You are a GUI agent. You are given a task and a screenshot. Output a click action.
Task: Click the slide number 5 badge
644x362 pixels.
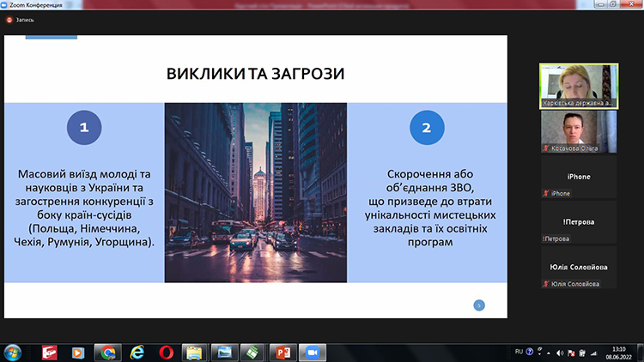tap(479, 305)
